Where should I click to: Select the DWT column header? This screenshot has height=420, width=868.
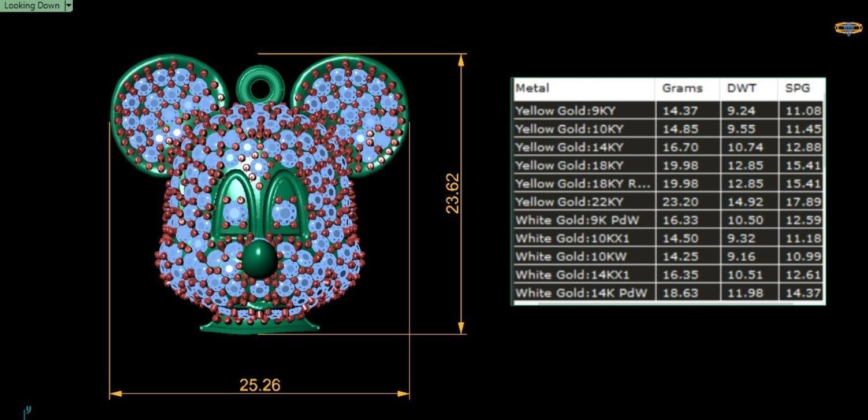pyautogui.click(x=749, y=89)
